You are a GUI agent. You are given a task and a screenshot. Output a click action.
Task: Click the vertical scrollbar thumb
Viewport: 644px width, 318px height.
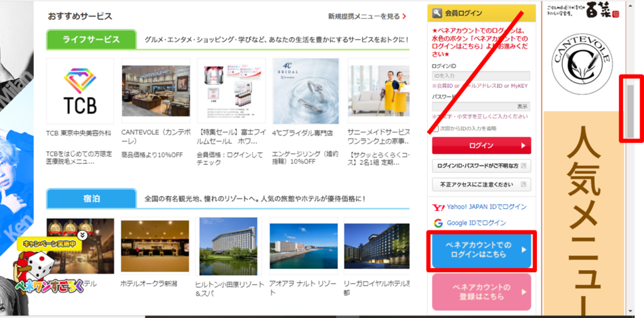tap(630, 111)
